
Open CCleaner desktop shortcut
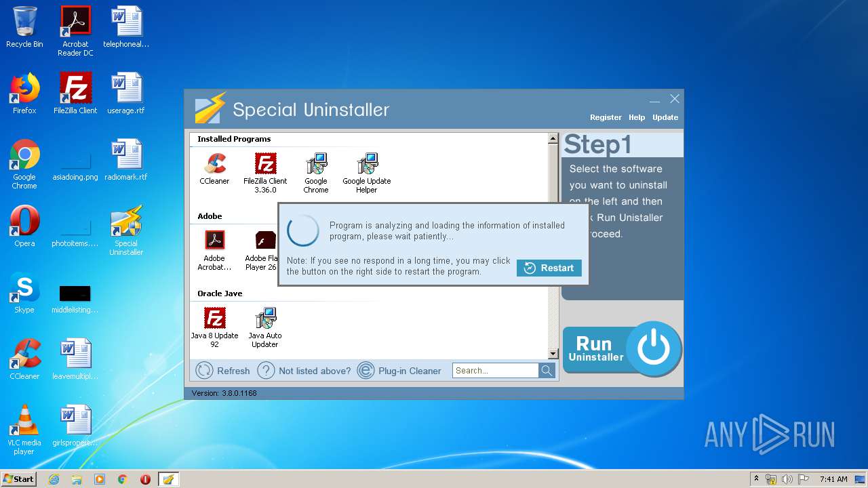point(24,359)
